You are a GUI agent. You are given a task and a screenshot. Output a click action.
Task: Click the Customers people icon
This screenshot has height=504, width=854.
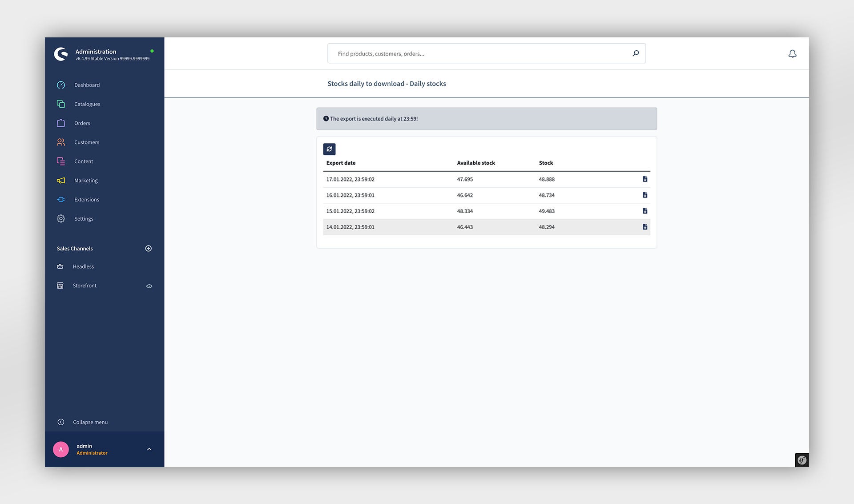click(x=61, y=142)
